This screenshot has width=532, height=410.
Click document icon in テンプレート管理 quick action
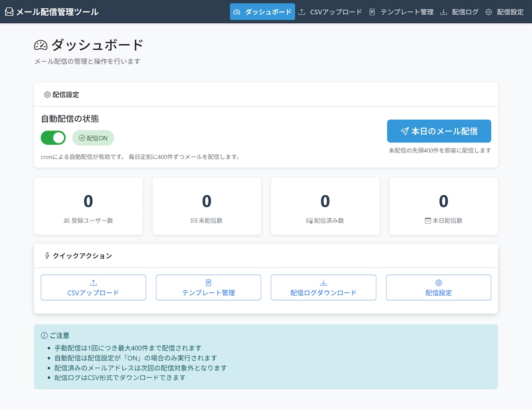coord(208,283)
